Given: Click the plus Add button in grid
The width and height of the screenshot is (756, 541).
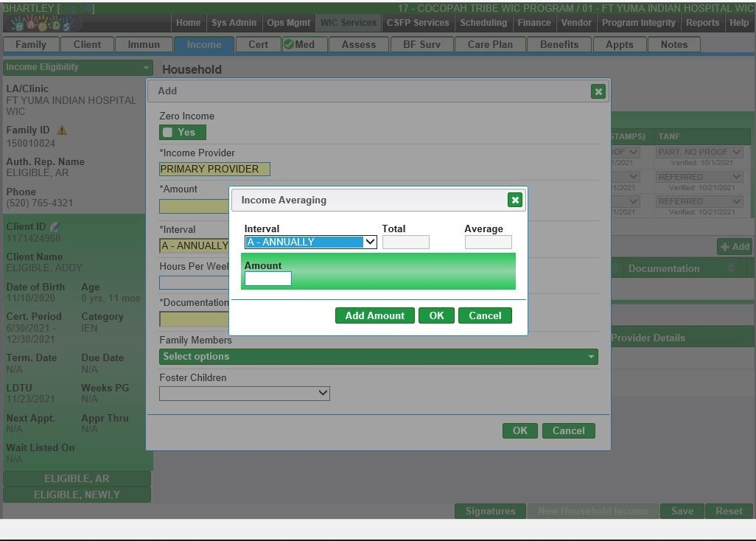Looking at the screenshot, I should tap(734, 247).
